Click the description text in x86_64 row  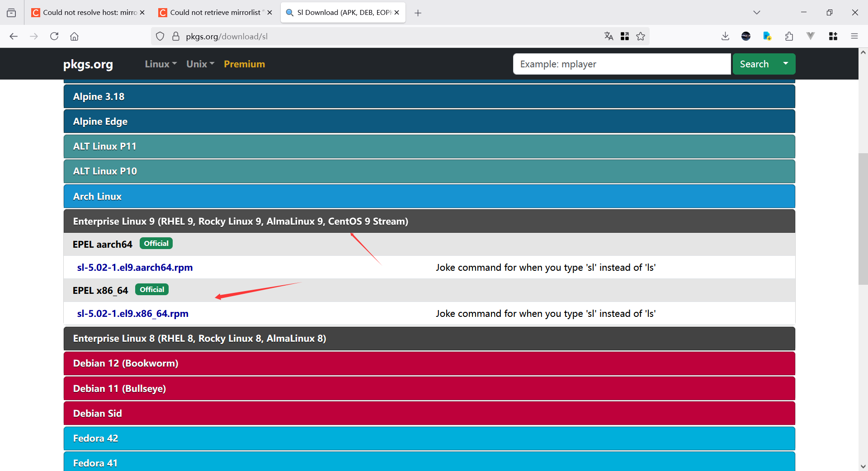pyautogui.click(x=546, y=314)
